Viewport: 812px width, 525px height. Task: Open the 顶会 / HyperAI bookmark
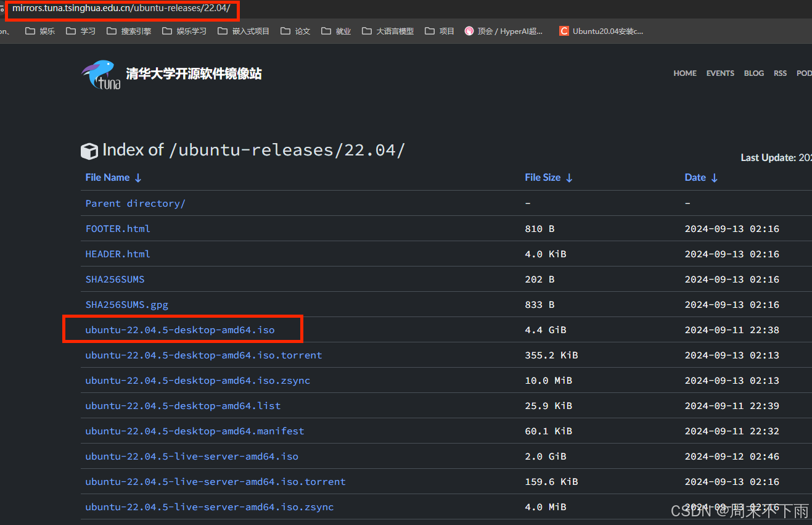click(504, 31)
